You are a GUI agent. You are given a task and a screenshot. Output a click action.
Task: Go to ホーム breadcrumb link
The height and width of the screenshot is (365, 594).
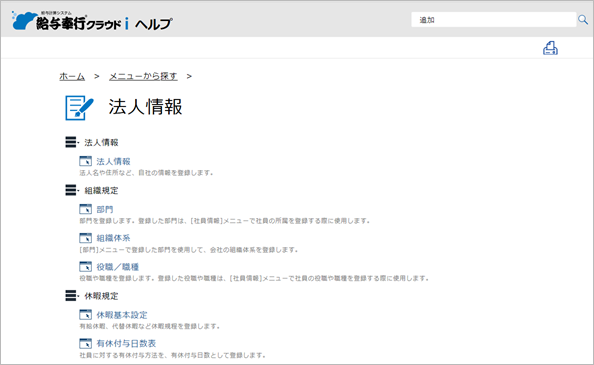tap(72, 76)
